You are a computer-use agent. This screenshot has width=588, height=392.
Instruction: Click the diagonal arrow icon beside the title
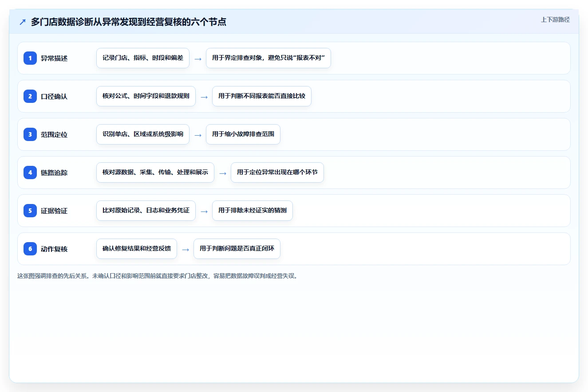[x=23, y=22]
